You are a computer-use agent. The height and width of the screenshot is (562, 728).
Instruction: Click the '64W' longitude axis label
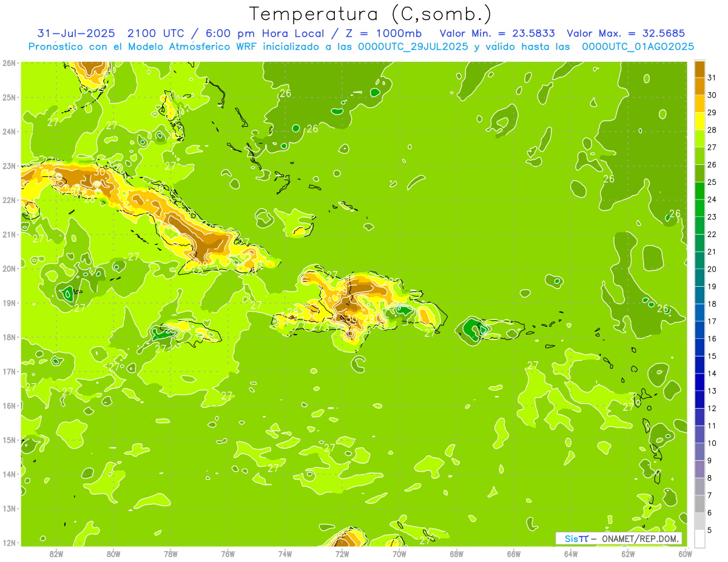pyautogui.click(x=571, y=554)
